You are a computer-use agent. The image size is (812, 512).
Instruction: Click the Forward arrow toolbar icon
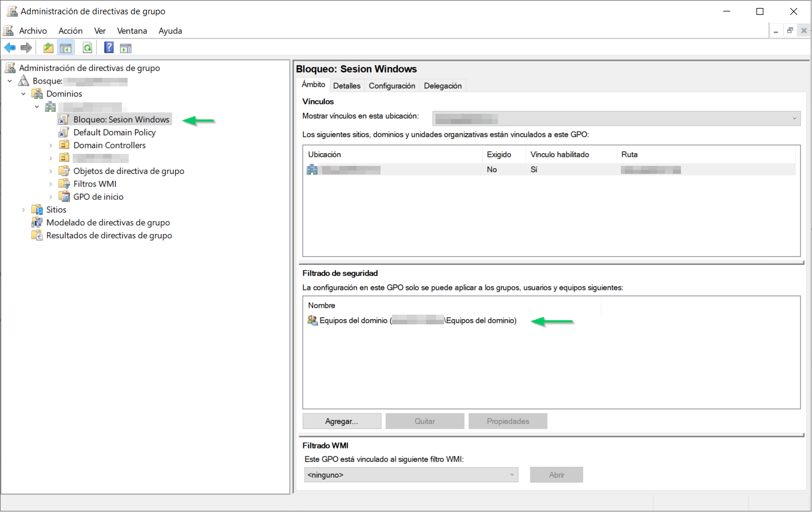26,48
